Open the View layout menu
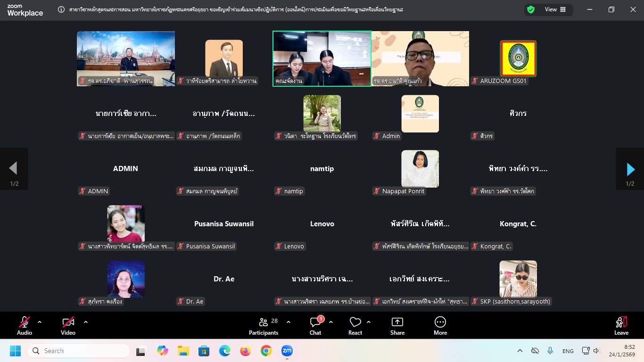 556,9
